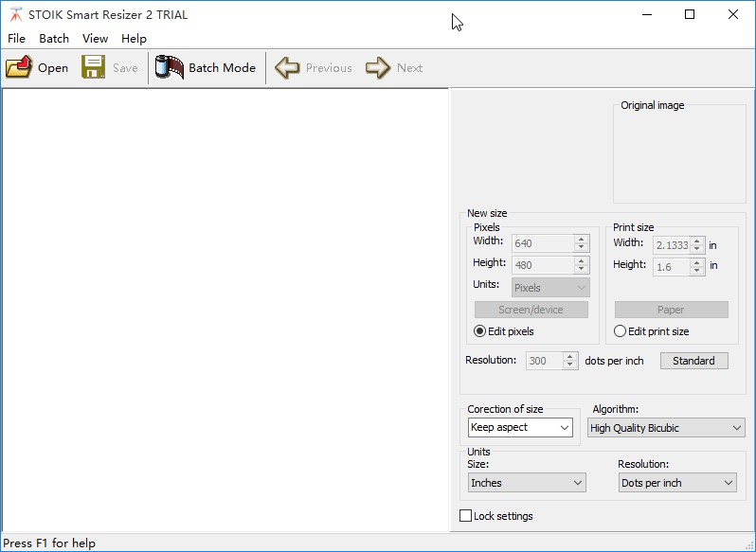The height and width of the screenshot is (552, 756).
Task: Open the Inches size units dropdown
Action: point(527,483)
